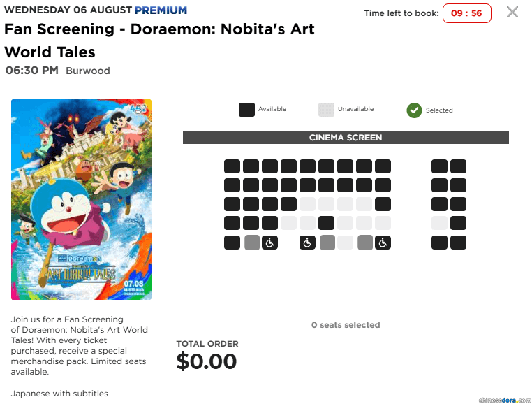Choose gray companion seat beside leftmost wheelchair seat
Screen dimensions: 532x404
[x=252, y=243]
